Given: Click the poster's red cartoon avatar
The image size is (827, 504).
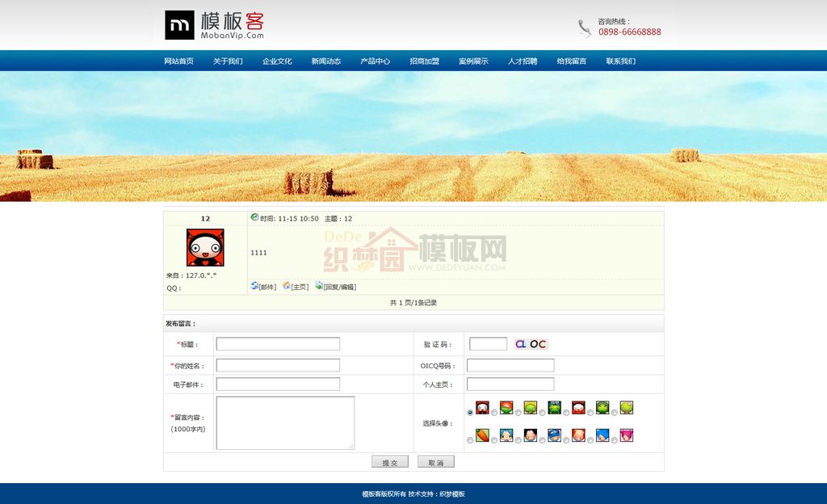Looking at the screenshot, I should 205,247.
